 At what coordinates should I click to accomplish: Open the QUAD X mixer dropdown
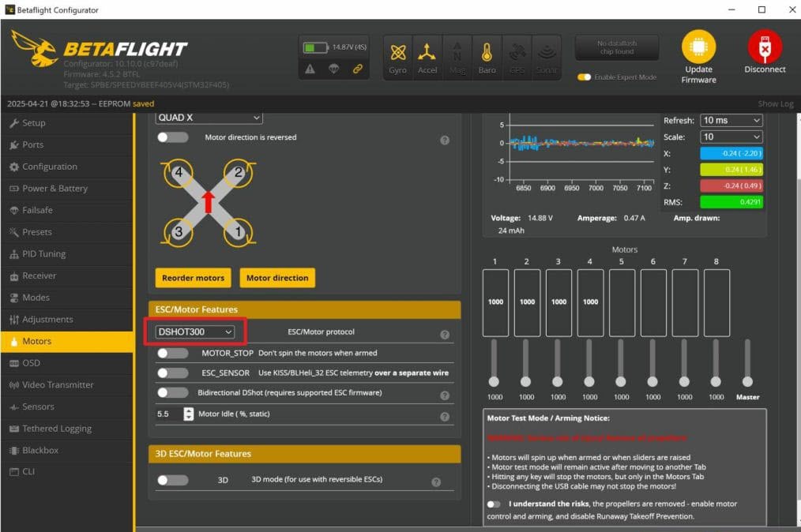point(209,118)
